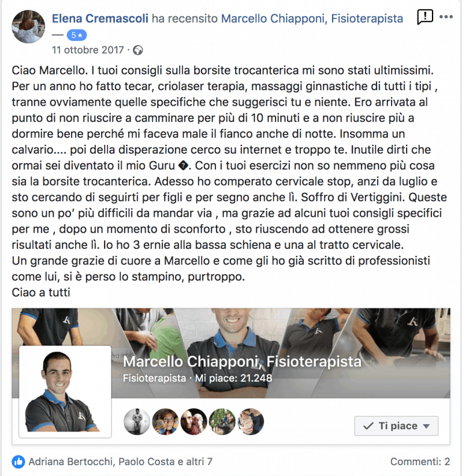Click the 11 ottobre 2017 timestamp
The width and height of the screenshot is (462, 476).
[x=88, y=50]
